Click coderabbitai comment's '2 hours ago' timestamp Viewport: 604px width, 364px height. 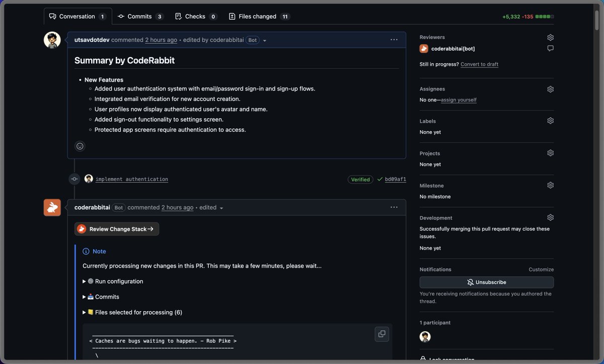coord(177,207)
